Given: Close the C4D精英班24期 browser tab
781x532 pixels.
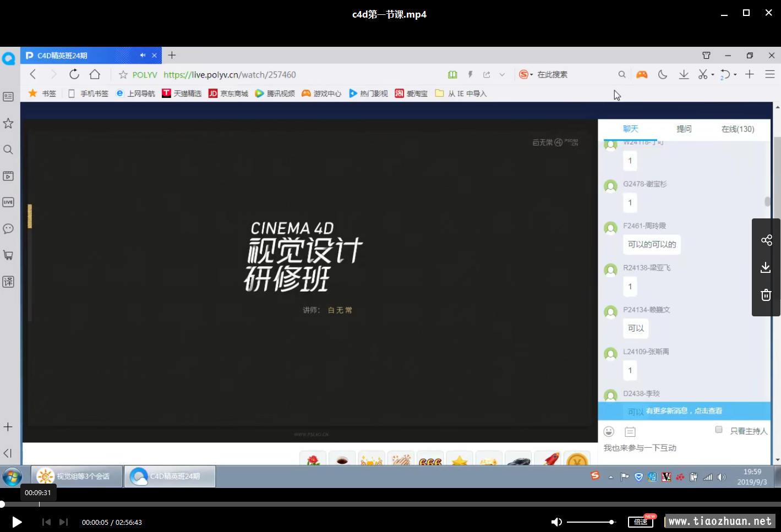Looking at the screenshot, I should [x=155, y=55].
